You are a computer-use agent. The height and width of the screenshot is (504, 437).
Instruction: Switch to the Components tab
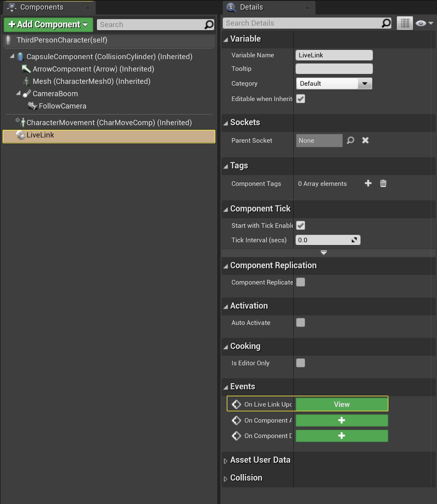[x=42, y=7]
